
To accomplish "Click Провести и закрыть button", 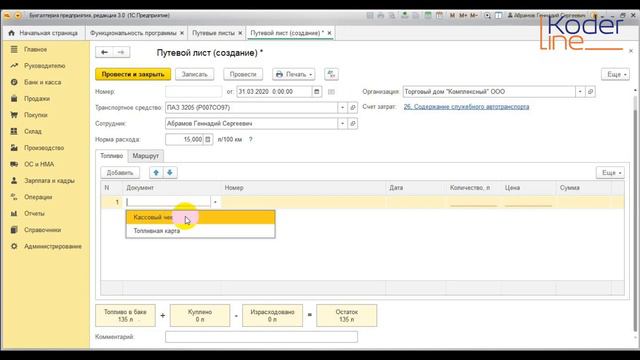I will coord(133,74).
